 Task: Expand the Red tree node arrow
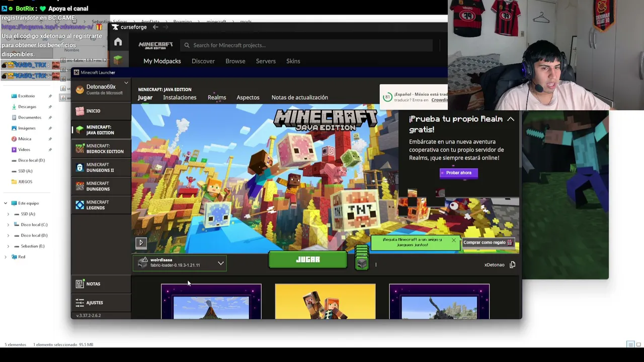[x=6, y=257]
